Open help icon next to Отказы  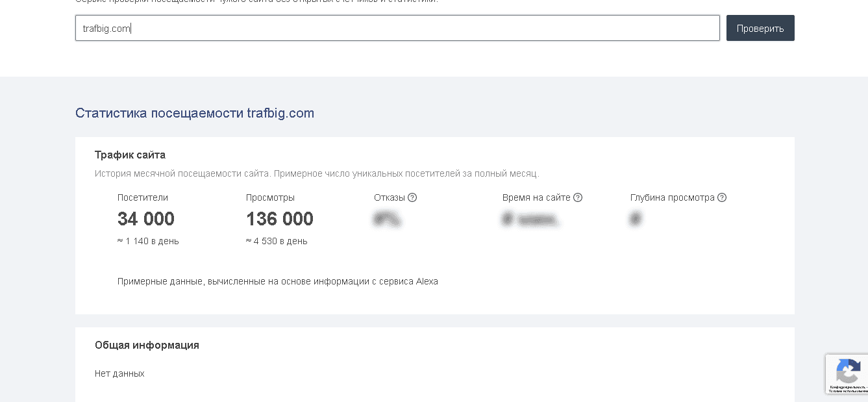click(x=412, y=197)
